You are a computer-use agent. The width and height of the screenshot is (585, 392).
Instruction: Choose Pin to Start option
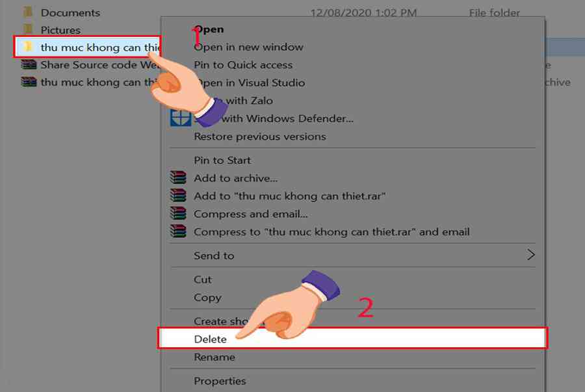[222, 160]
